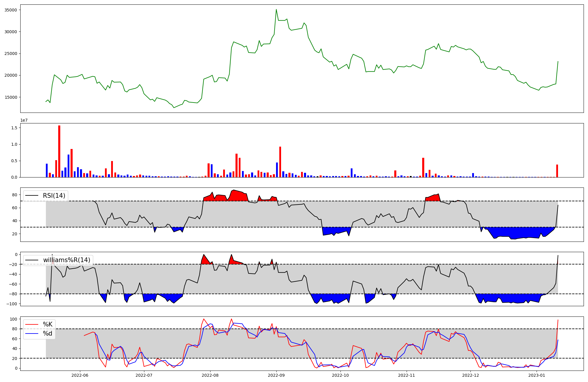Click the RSI(14) legend label
Viewport: 588px width, 382px height.
click(54, 196)
